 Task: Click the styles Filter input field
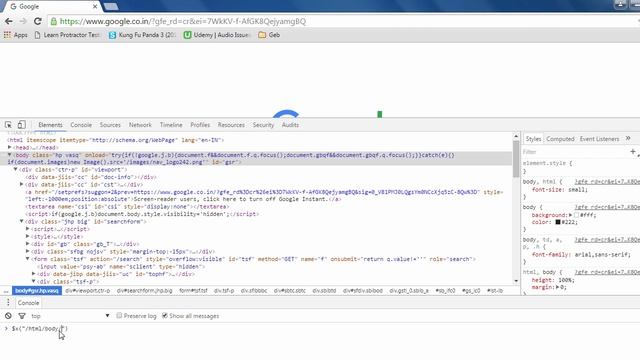(x=575, y=152)
